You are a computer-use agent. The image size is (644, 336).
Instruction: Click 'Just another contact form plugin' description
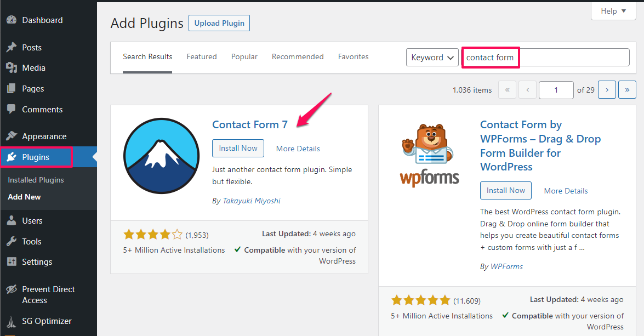(x=282, y=175)
